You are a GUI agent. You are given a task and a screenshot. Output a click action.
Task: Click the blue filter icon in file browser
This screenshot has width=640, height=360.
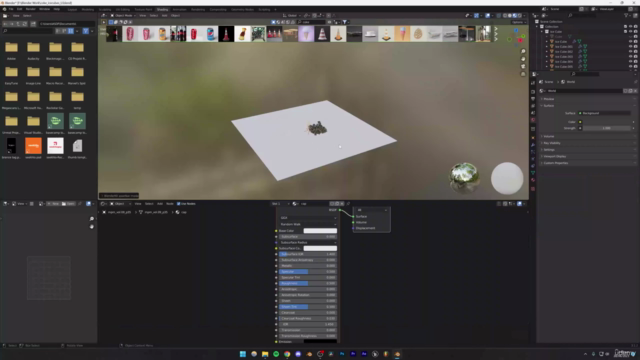(86, 31)
